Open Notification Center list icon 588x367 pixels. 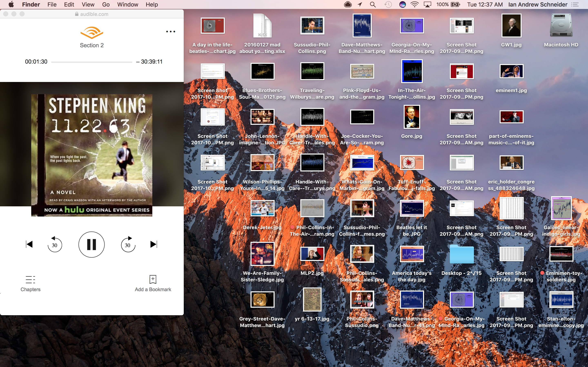click(x=575, y=5)
